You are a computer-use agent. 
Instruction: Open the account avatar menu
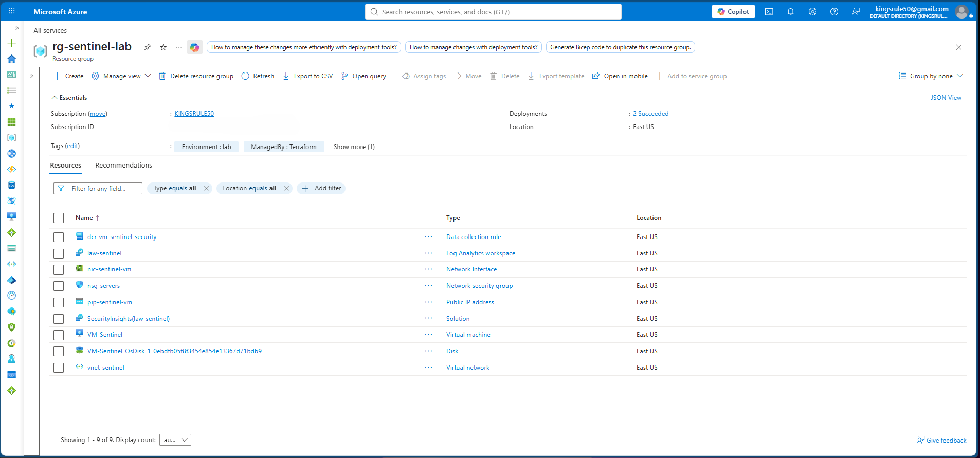coord(961,12)
